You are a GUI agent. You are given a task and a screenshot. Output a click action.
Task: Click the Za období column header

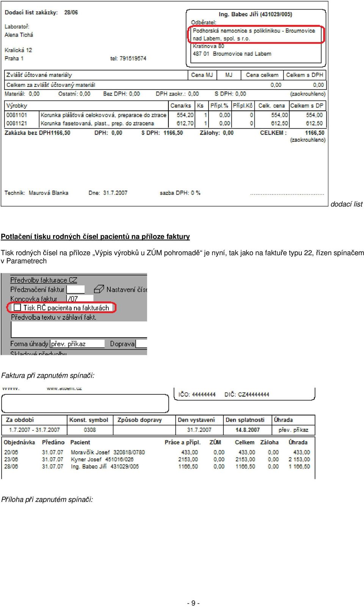pyautogui.click(x=20, y=420)
